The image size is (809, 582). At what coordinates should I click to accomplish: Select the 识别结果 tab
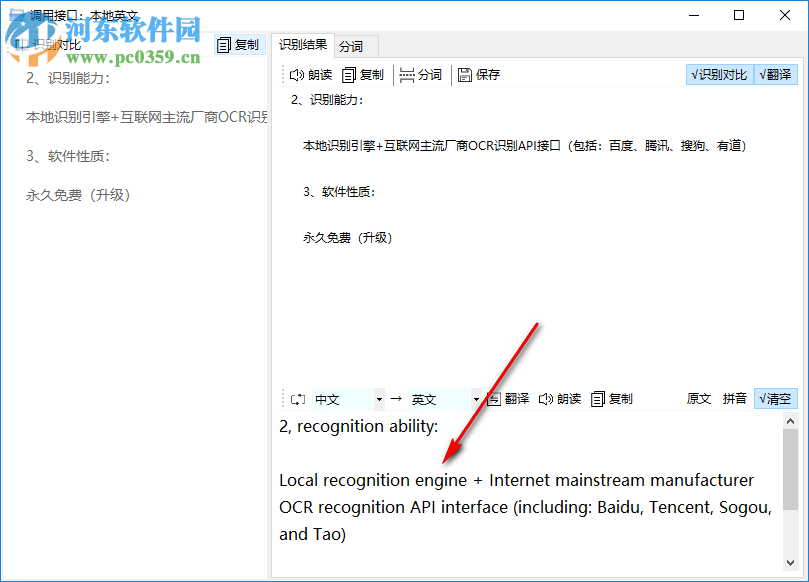[x=302, y=45]
